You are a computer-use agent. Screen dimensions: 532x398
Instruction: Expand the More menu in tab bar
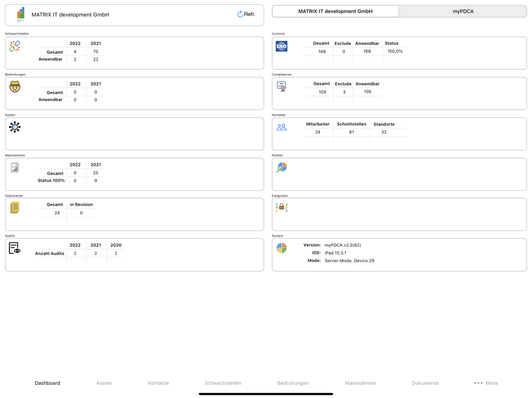tap(486, 383)
